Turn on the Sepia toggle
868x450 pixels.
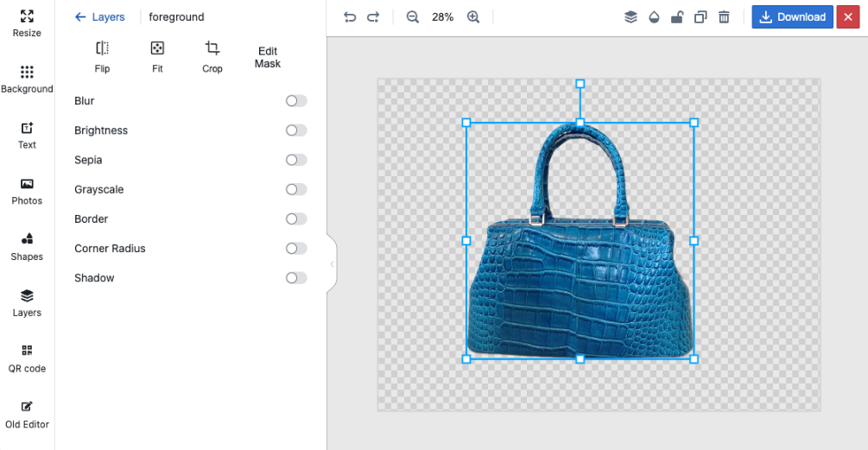tap(296, 160)
